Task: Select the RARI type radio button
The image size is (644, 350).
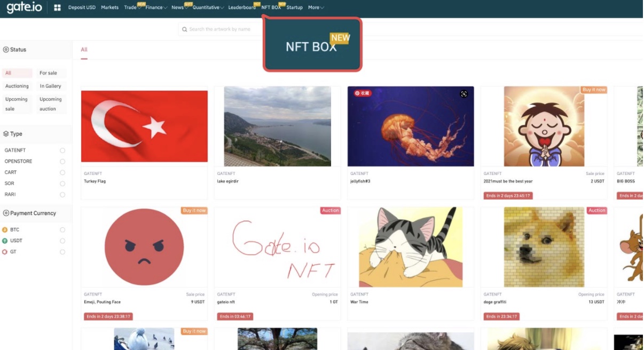Action: (x=62, y=195)
